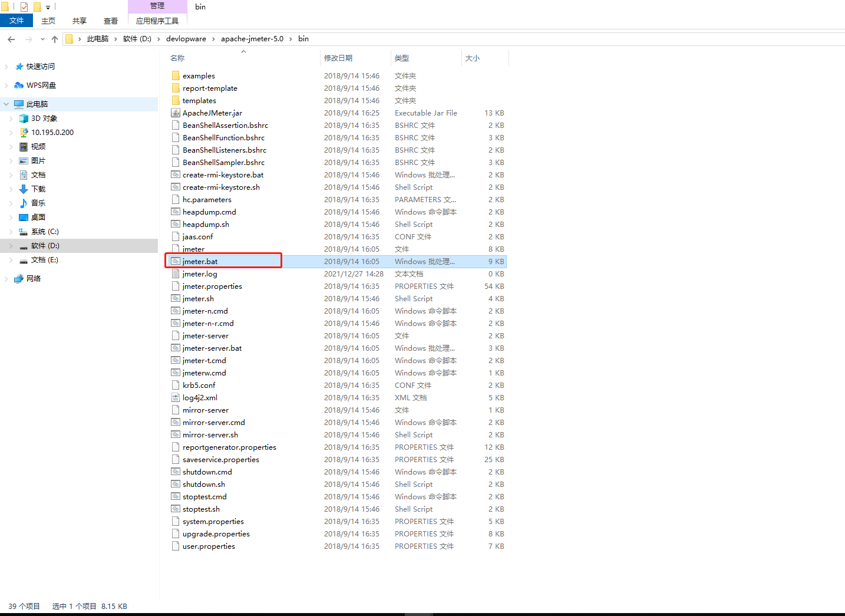Viewport: 845px width, 616px height.
Task: Select the 图片 (Pictures) sidebar item
Action: click(x=38, y=161)
